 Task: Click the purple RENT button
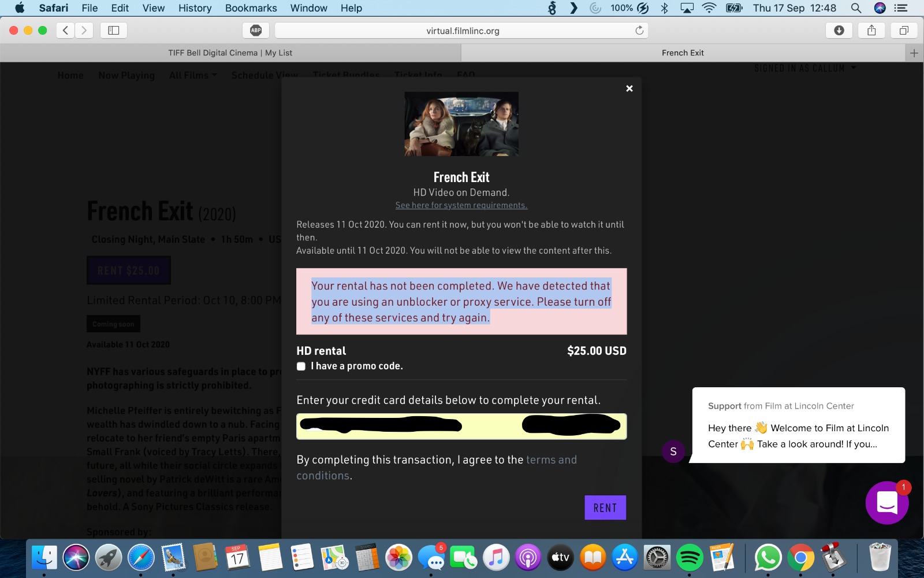(605, 507)
